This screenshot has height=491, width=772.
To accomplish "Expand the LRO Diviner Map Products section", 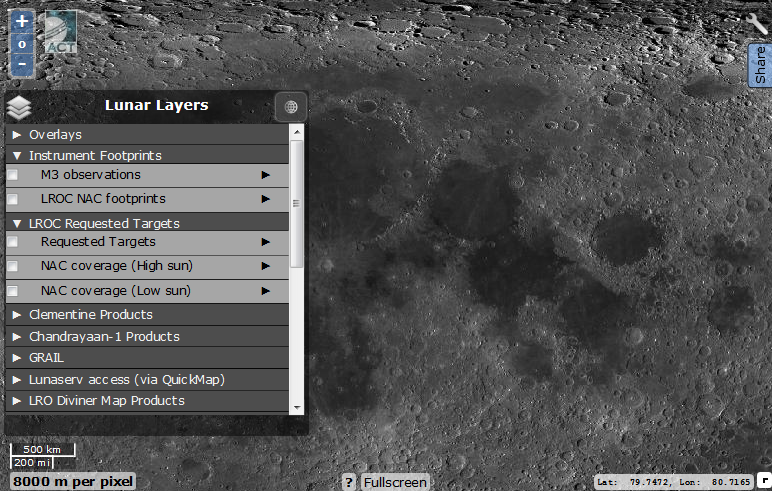I will 147,400.
